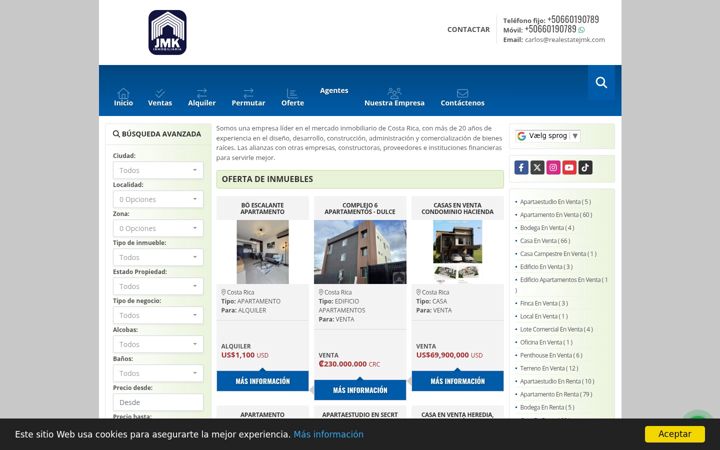
Task: Go to the Permutar menu item
Action: pyautogui.click(x=248, y=103)
